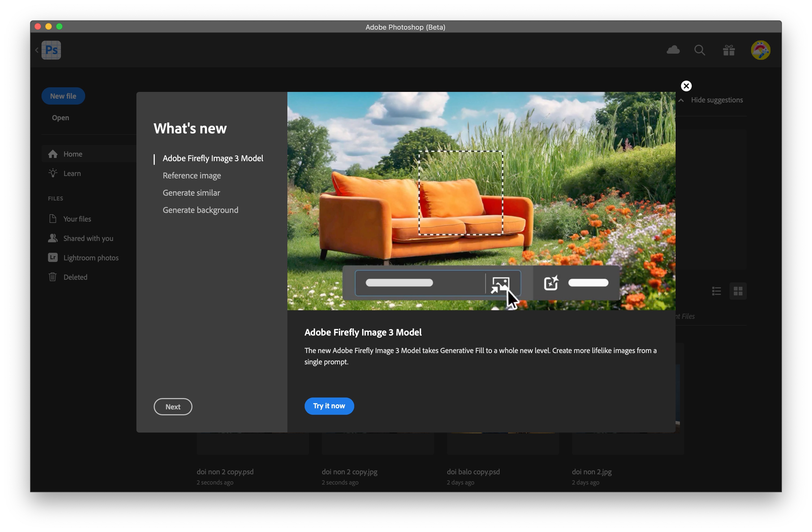Select the Generate similar item
The image size is (812, 532).
tap(191, 193)
